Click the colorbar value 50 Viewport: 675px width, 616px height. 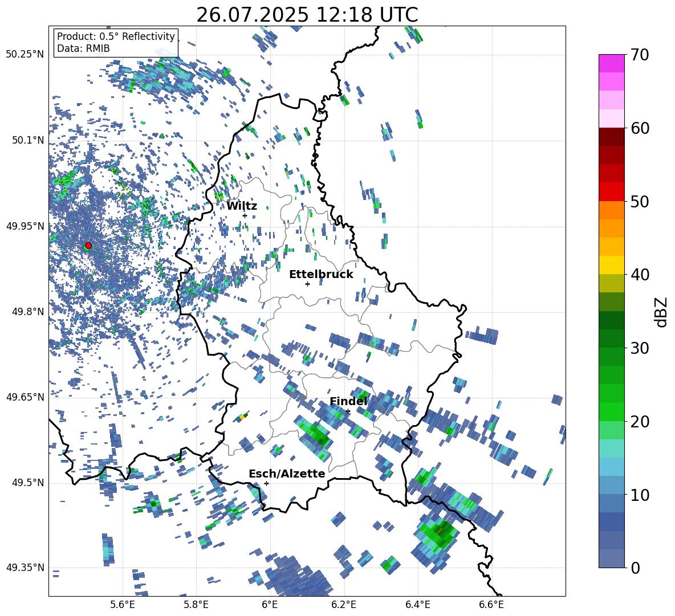640,202
